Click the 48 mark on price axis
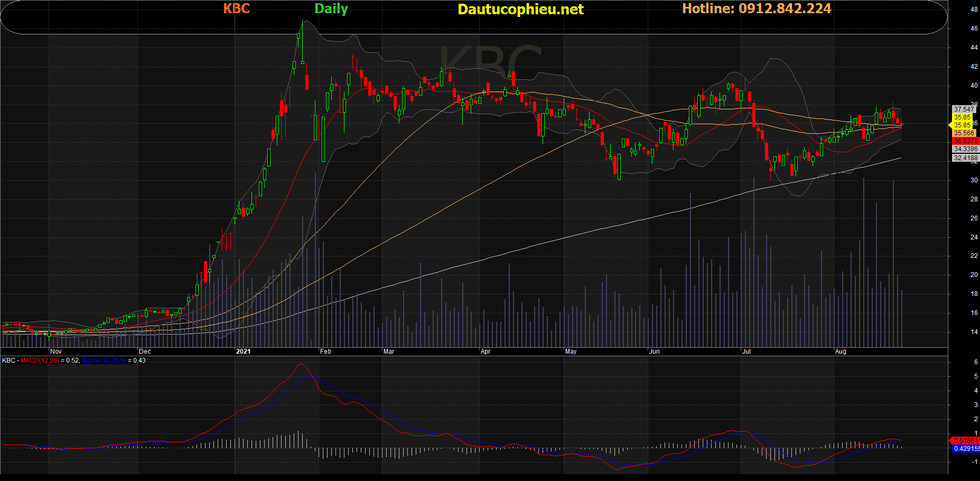Screen dimensions: 980x481 [974, 10]
